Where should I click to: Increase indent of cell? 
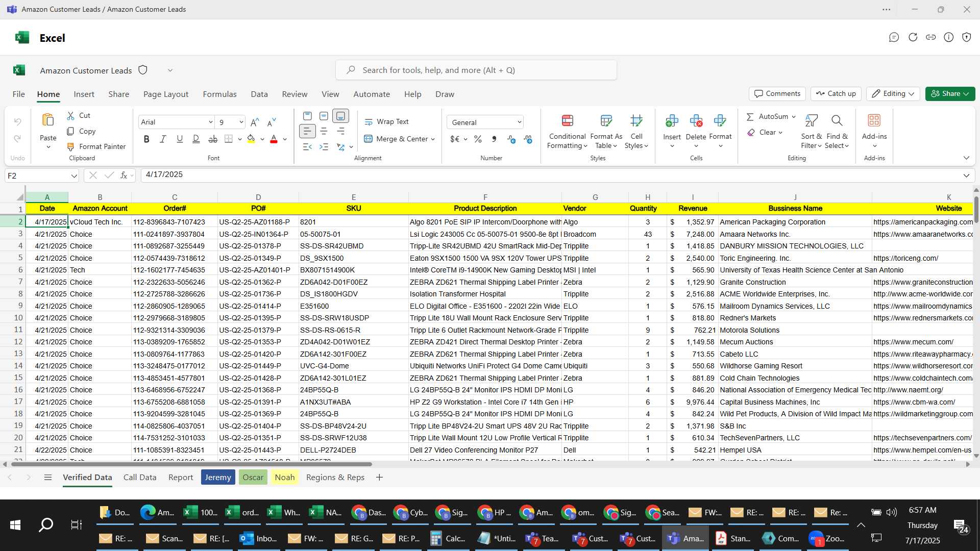point(324,147)
